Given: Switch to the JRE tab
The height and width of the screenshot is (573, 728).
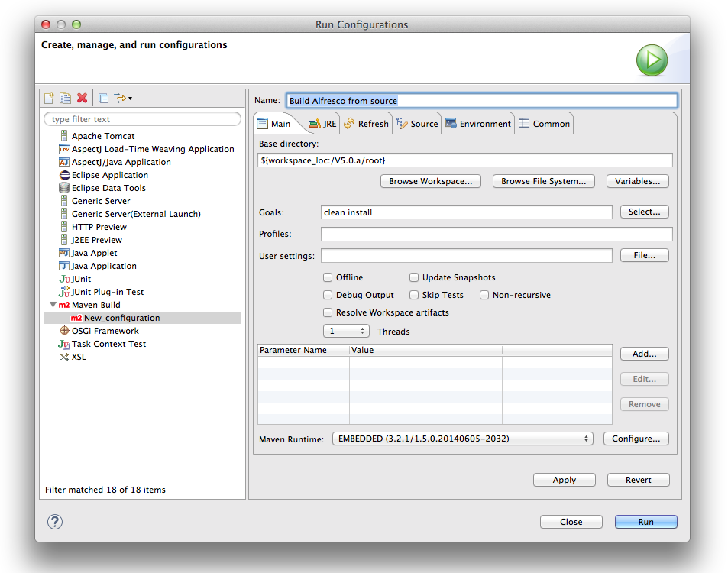Looking at the screenshot, I should [323, 124].
